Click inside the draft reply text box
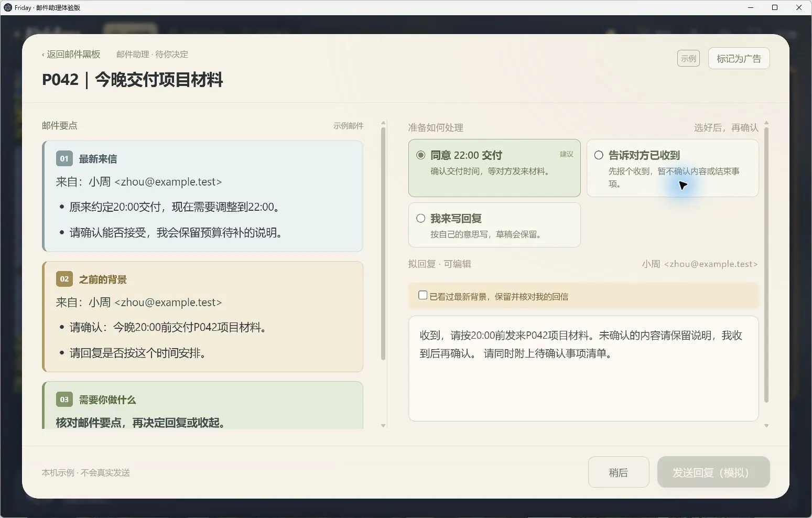The width and height of the screenshot is (812, 518). coord(583,368)
